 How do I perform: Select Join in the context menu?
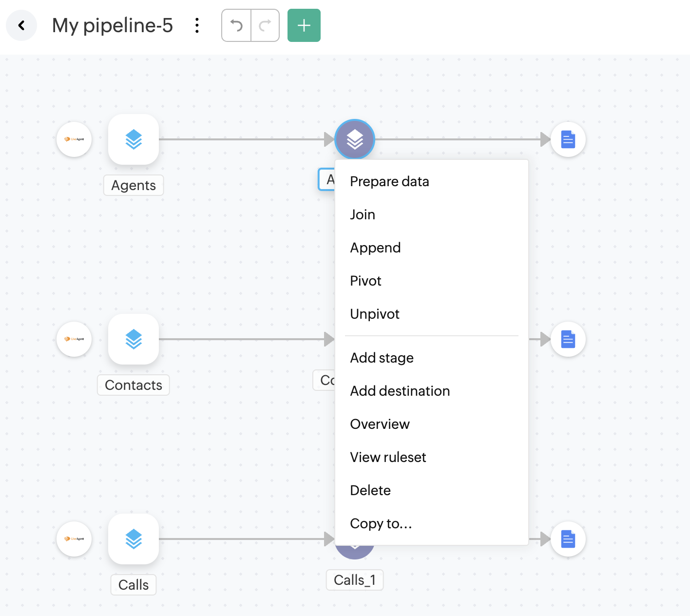363,214
